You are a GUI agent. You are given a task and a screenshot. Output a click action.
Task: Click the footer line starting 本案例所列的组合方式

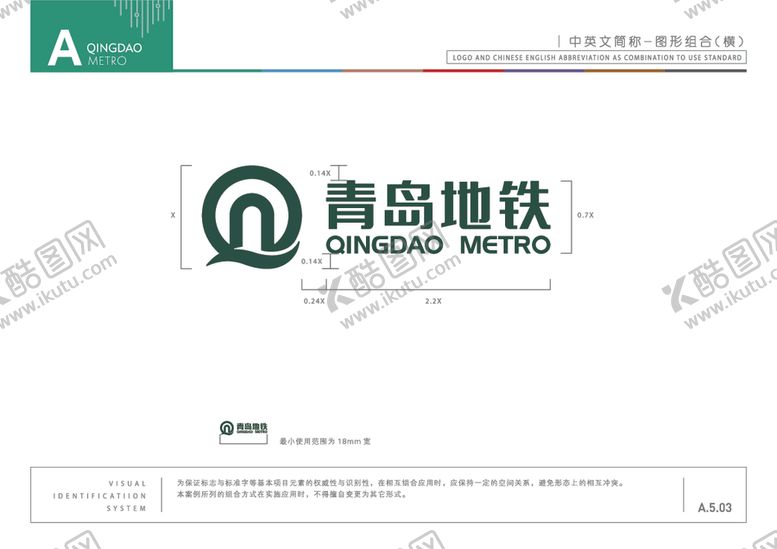(293, 494)
